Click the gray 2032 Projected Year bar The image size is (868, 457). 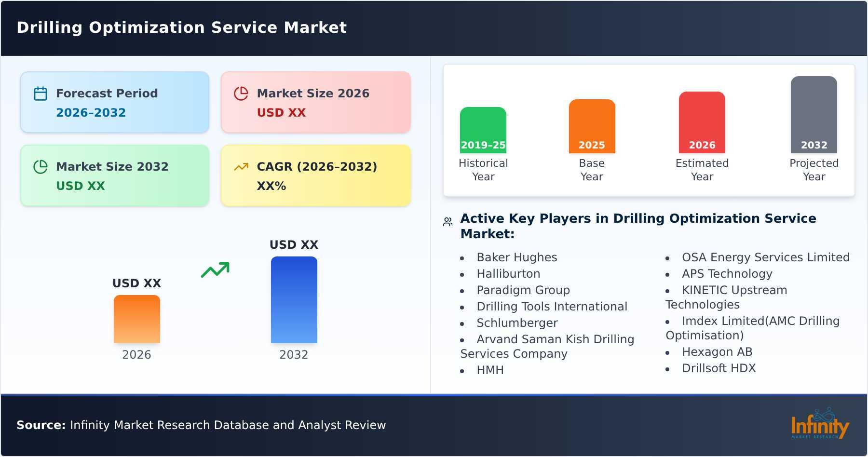coord(814,115)
